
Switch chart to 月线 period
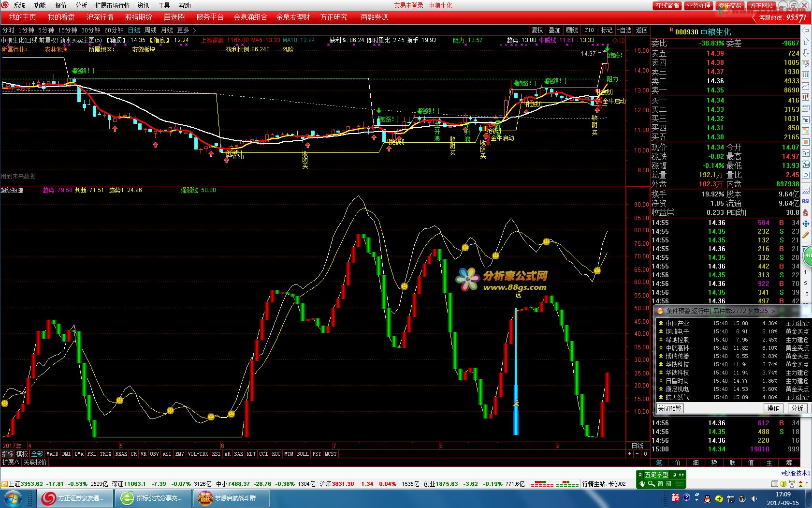tap(167, 30)
